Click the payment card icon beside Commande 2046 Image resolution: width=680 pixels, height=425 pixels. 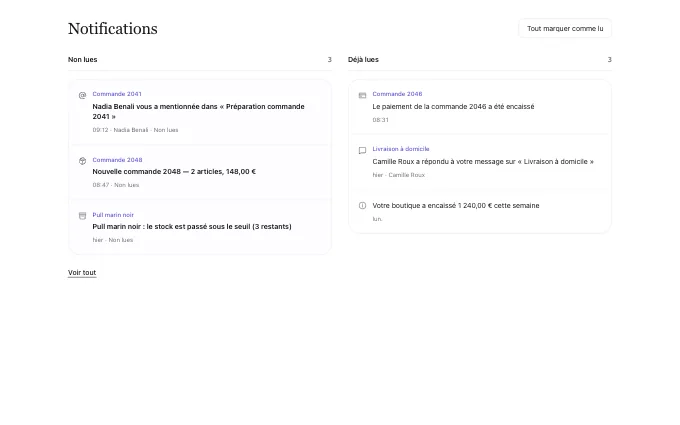[x=363, y=95]
